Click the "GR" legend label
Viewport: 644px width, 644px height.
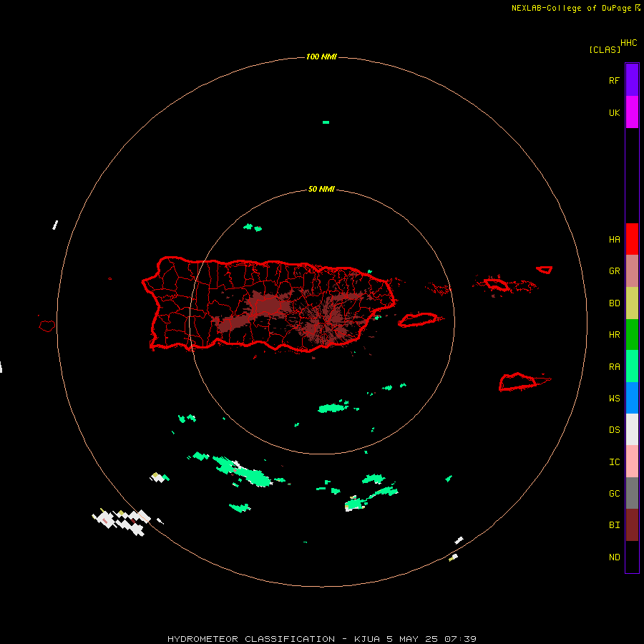[614, 271]
